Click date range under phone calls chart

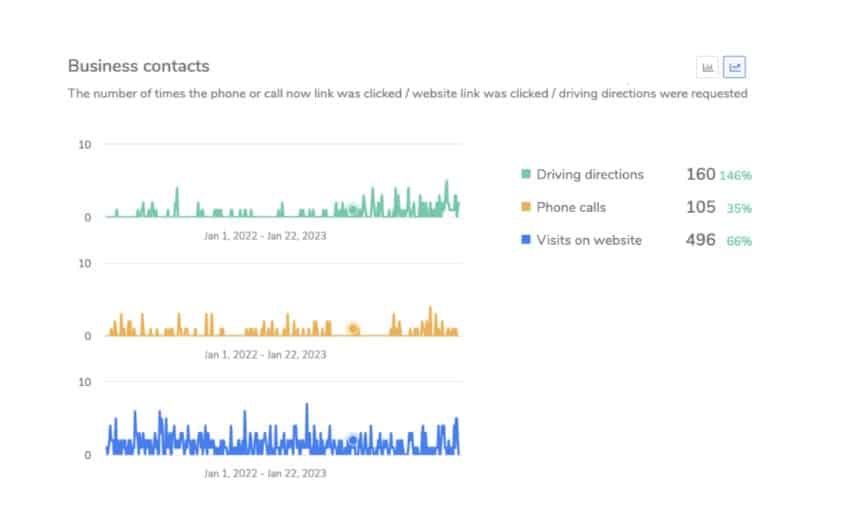pyautogui.click(x=265, y=354)
